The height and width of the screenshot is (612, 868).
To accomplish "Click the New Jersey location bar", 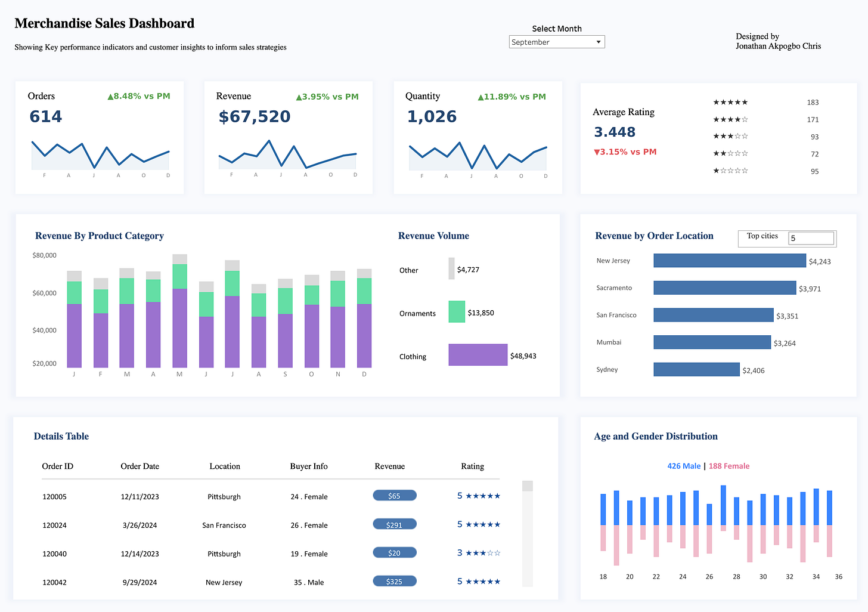I will coord(730,261).
